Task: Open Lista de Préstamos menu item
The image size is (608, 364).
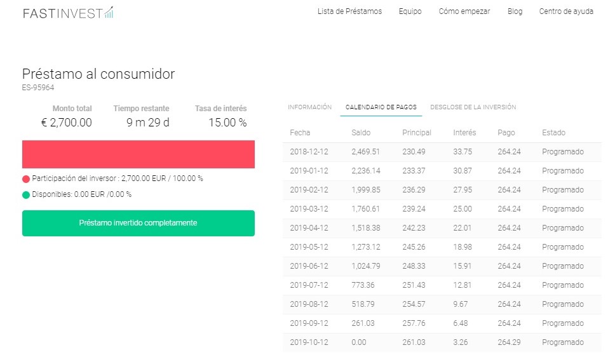Action: click(x=349, y=11)
